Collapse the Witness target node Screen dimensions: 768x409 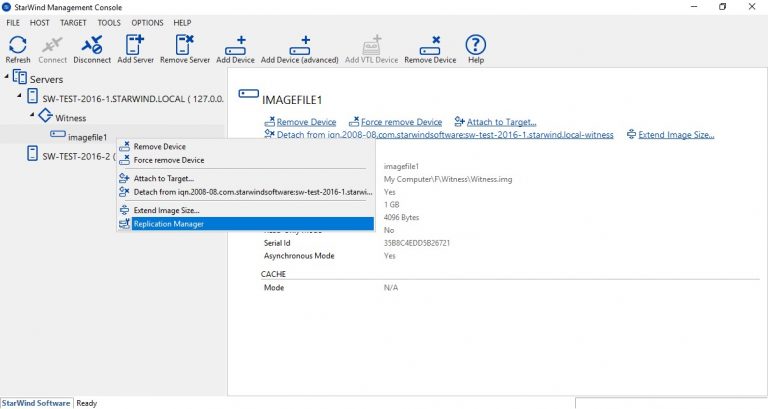(x=32, y=117)
